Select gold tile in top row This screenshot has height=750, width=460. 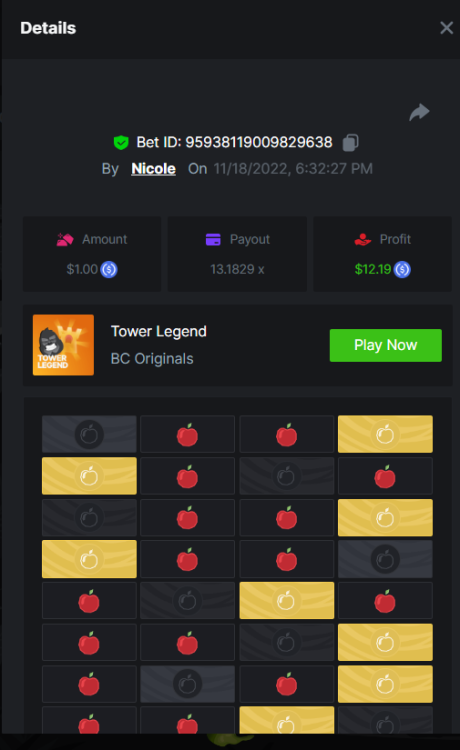point(385,434)
